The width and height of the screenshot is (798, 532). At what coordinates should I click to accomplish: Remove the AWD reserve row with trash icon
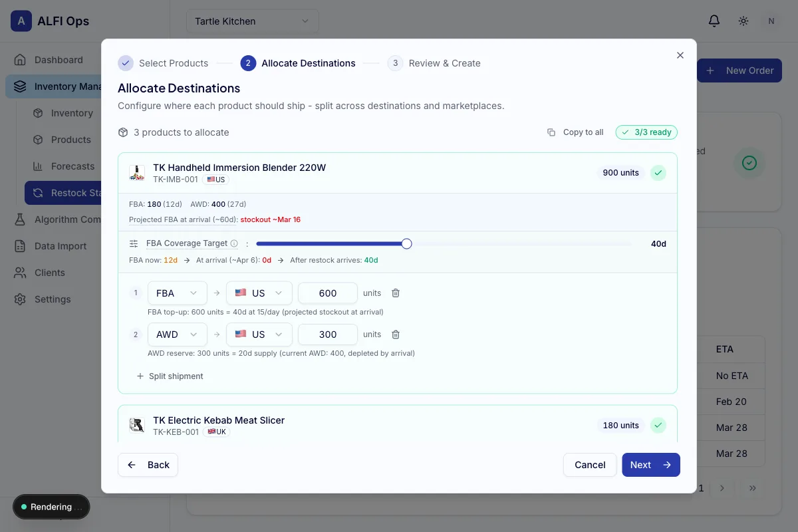pos(396,334)
